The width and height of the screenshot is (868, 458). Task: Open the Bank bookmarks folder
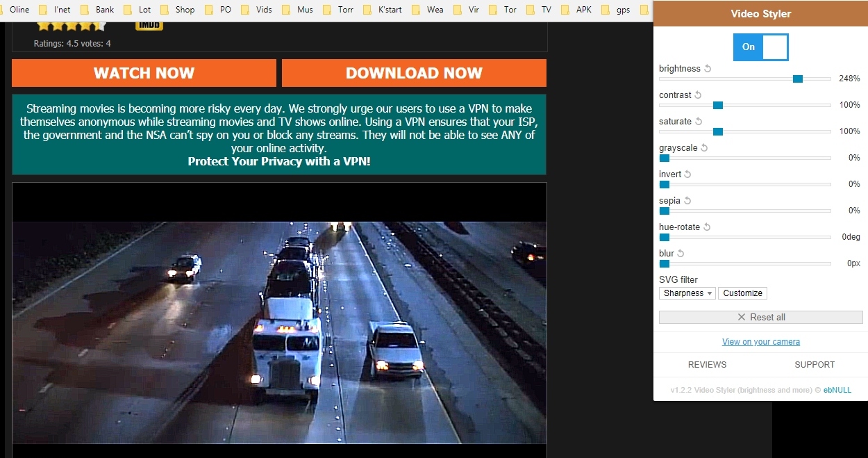tap(97, 10)
